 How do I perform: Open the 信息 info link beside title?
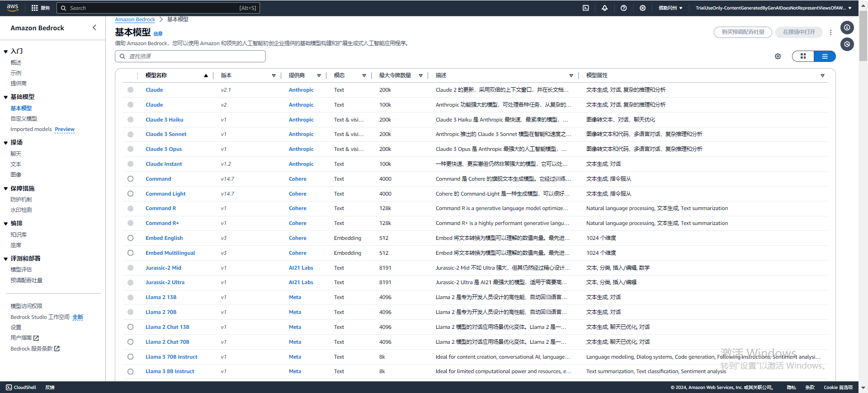(158, 34)
